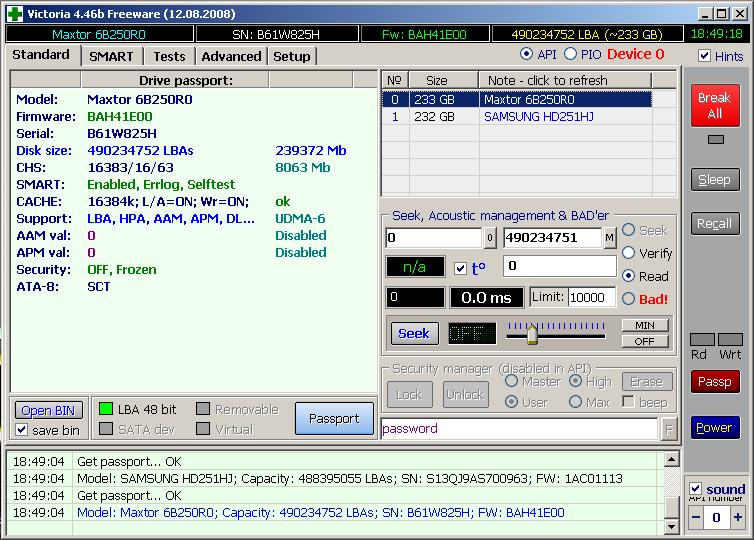Image resolution: width=754 pixels, height=540 pixels.
Task: Click the Open BIN button
Action: click(49, 411)
